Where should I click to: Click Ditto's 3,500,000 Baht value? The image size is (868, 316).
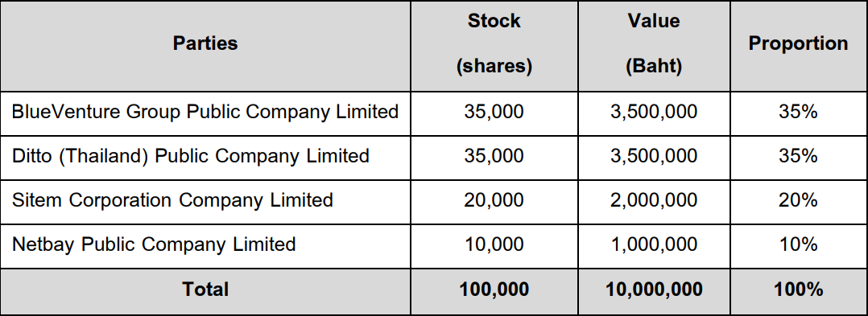(654, 156)
